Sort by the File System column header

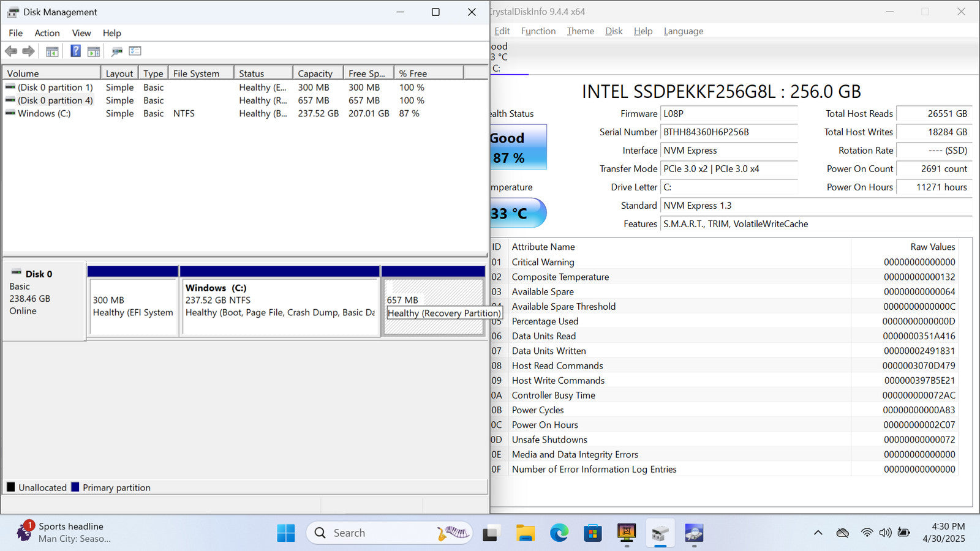(x=202, y=73)
